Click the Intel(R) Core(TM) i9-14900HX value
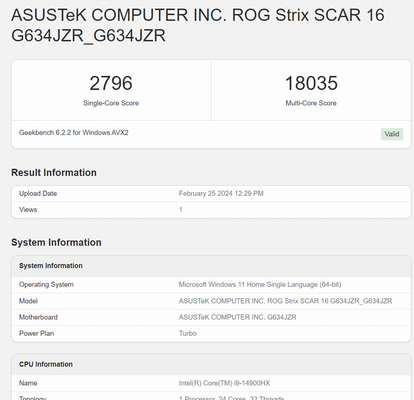This screenshot has height=400, width=414. point(224,383)
